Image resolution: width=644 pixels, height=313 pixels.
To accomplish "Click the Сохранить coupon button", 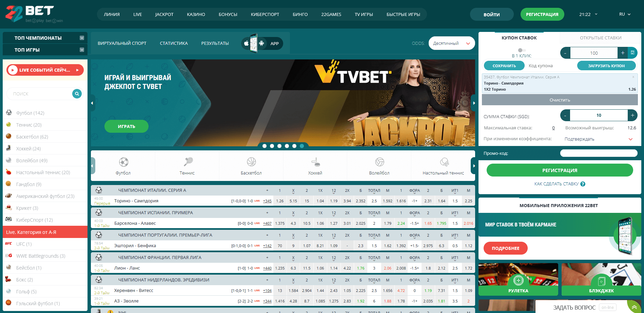I will (x=504, y=66).
